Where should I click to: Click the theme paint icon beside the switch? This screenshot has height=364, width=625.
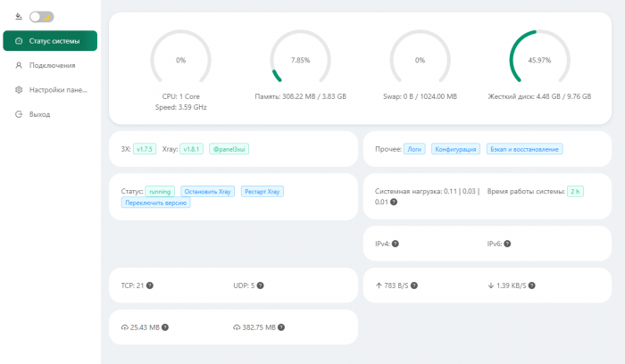pos(19,16)
